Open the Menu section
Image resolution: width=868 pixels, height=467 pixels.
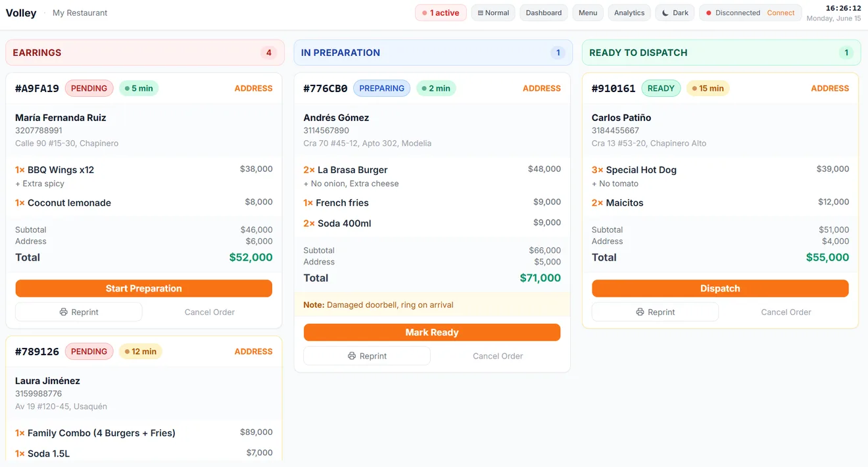[588, 13]
